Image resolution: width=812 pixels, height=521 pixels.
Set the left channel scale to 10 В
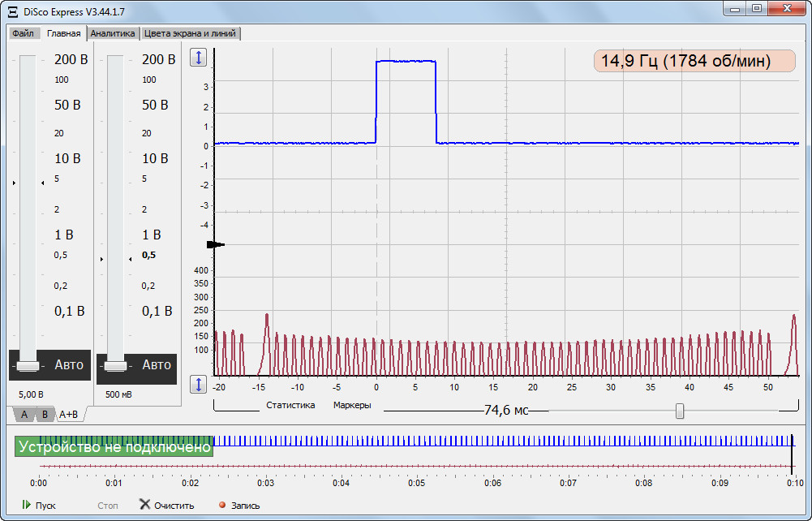[x=67, y=158]
